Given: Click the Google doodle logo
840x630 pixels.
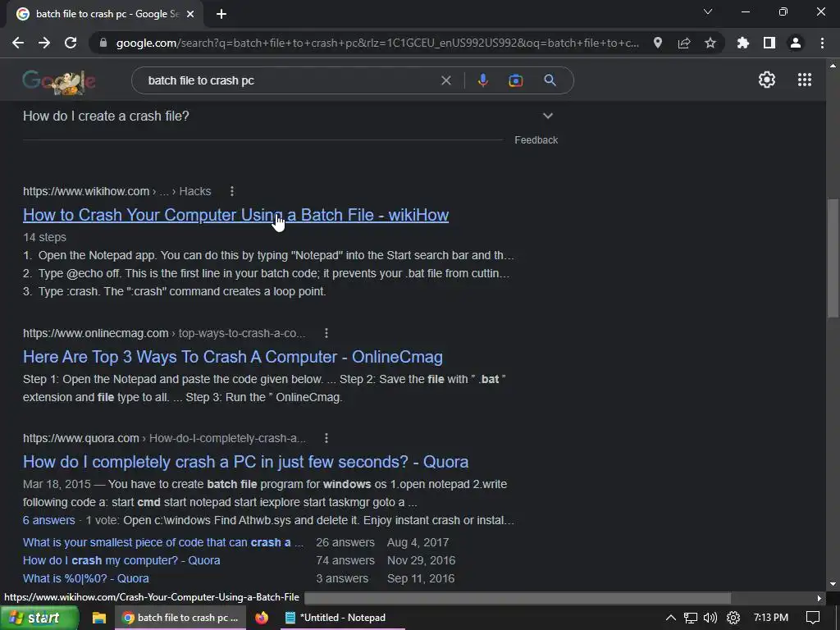Looking at the screenshot, I should click(x=59, y=81).
